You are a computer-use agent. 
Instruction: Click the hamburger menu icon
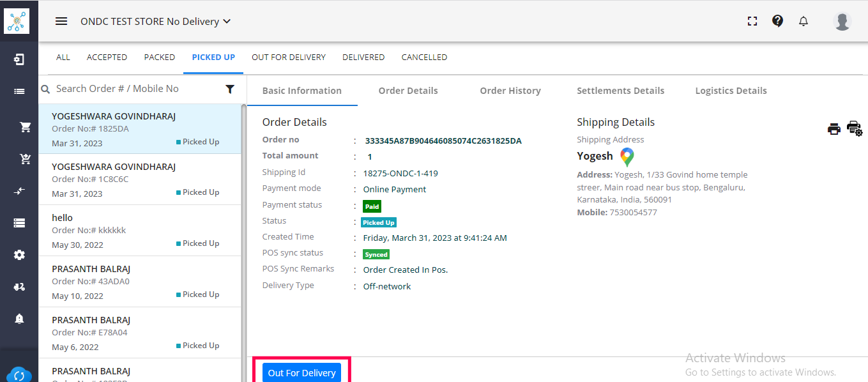tap(61, 21)
